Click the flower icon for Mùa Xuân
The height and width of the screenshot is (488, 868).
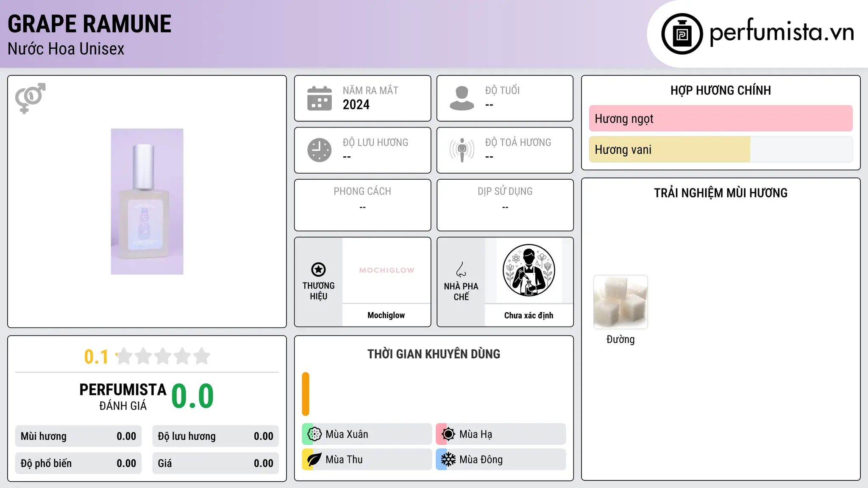pyautogui.click(x=314, y=434)
